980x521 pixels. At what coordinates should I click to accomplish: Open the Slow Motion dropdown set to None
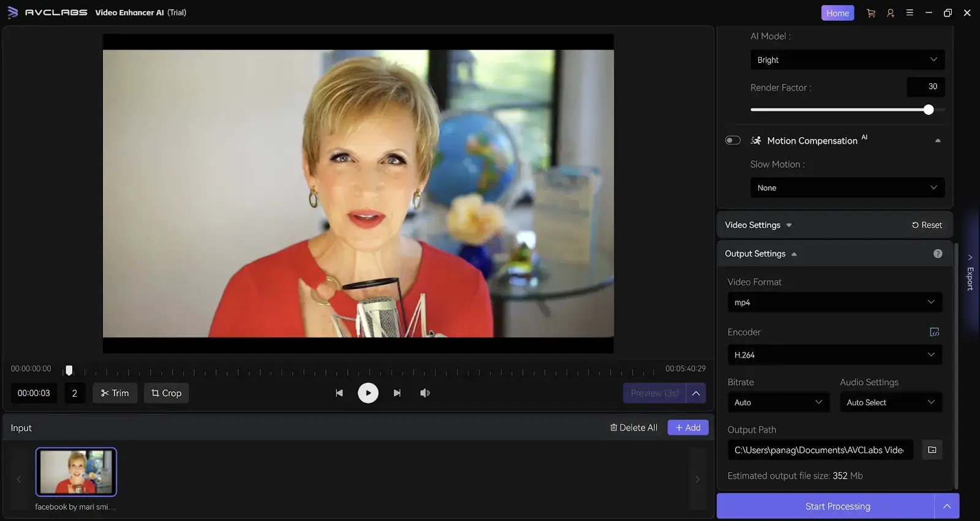point(847,188)
